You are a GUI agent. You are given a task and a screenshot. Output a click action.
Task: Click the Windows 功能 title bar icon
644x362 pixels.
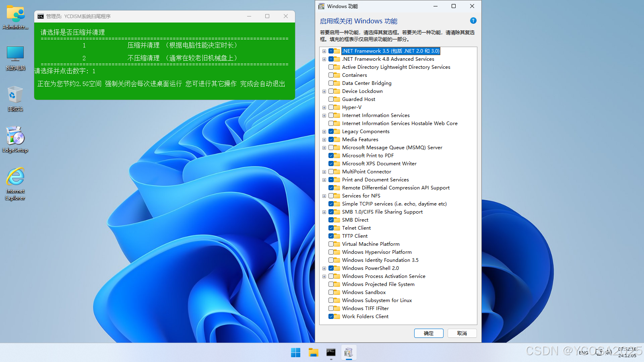pos(321,6)
